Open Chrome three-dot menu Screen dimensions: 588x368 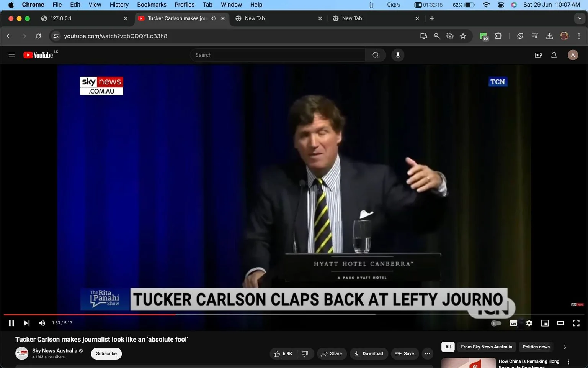[579, 36]
